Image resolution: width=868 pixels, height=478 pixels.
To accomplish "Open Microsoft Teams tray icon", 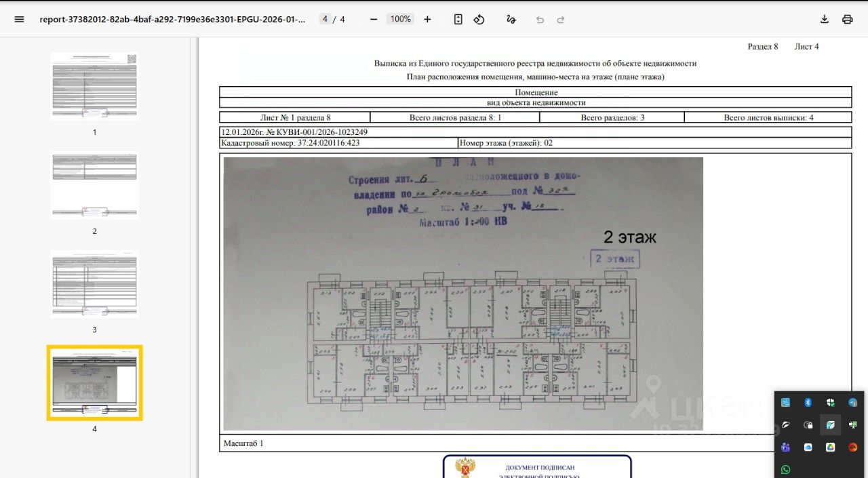I will point(786,447).
